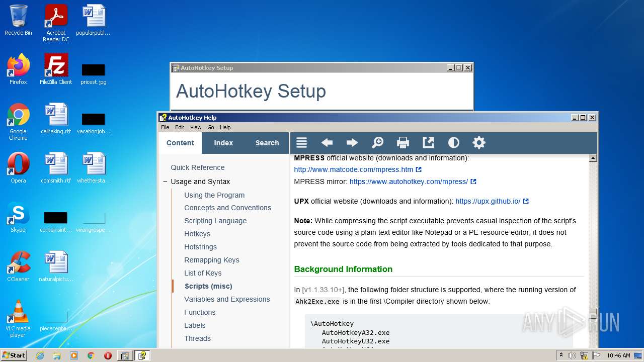Follow the autohotkey.com/mpress mirror link

coord(409,182)
